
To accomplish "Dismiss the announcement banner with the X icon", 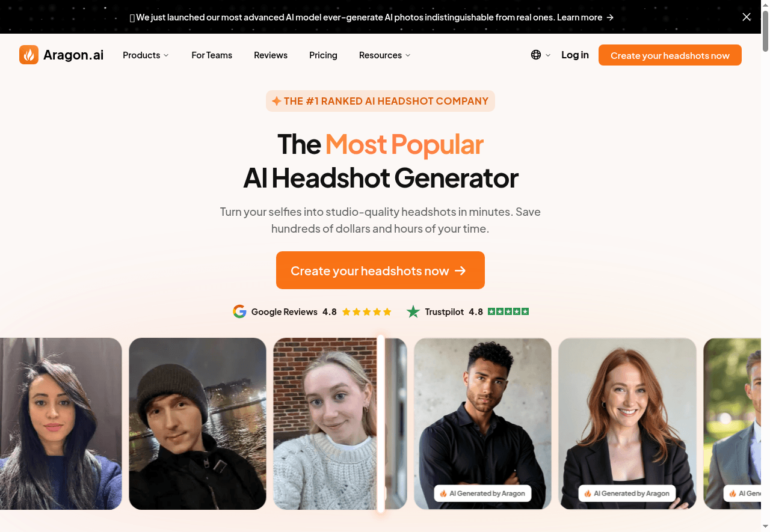I will coord(747,17).
